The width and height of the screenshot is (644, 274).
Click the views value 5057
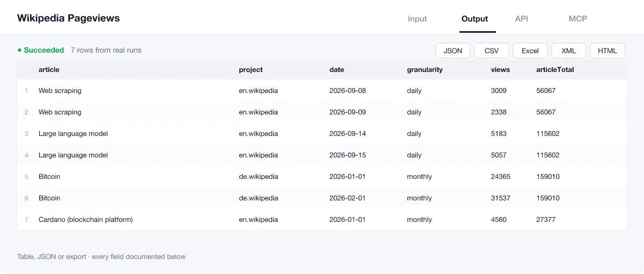499,155
